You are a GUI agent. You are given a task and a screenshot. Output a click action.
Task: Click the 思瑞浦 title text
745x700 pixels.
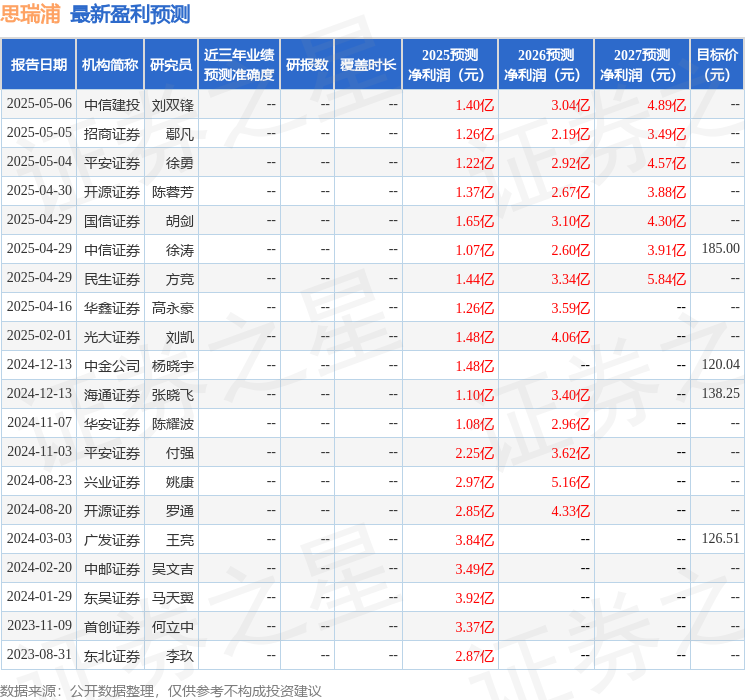30,14
